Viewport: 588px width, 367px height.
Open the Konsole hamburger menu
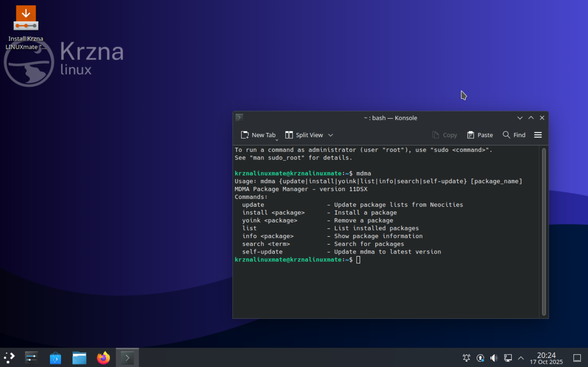pos(538,135)
